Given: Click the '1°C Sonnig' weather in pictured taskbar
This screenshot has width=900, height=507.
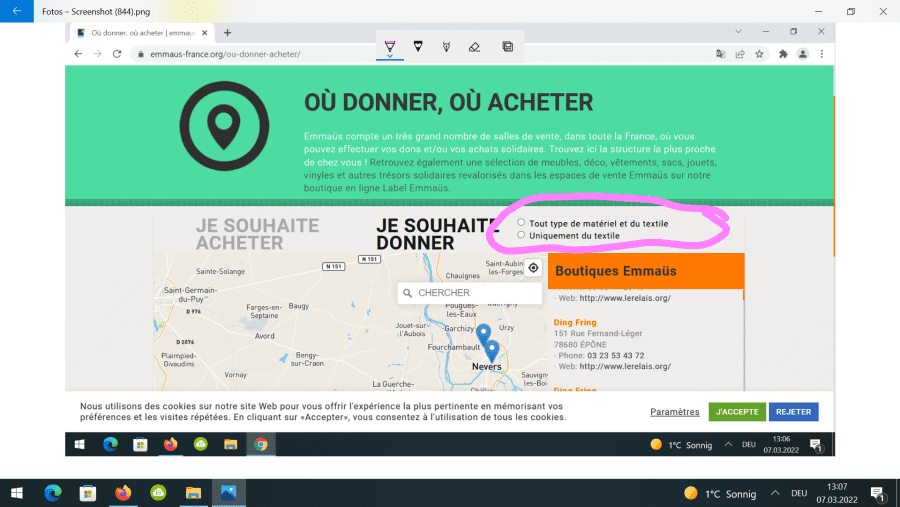Looking at the screenshot, I should 681,444.
